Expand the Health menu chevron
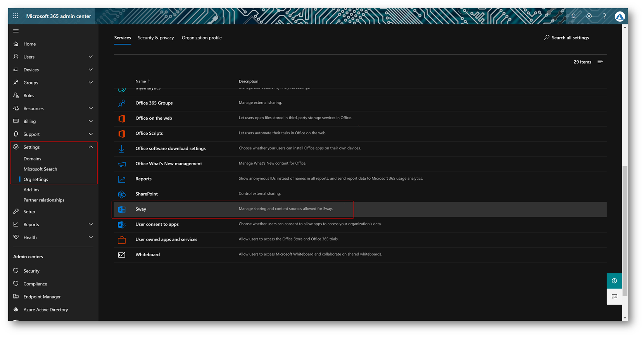Screen dimensions: 644x337 click(x=91, y=237)
